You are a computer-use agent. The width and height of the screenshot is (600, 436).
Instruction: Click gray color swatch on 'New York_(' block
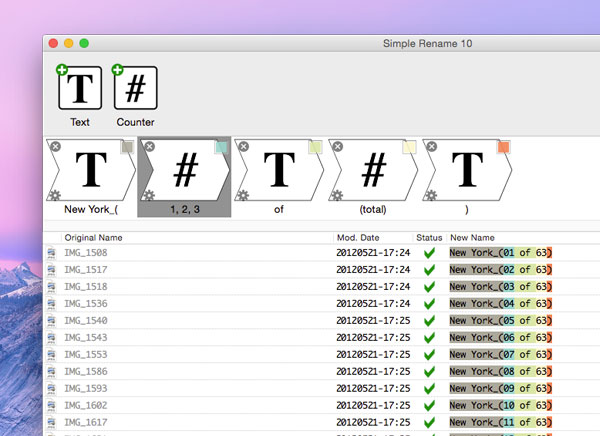click(127, 147)
